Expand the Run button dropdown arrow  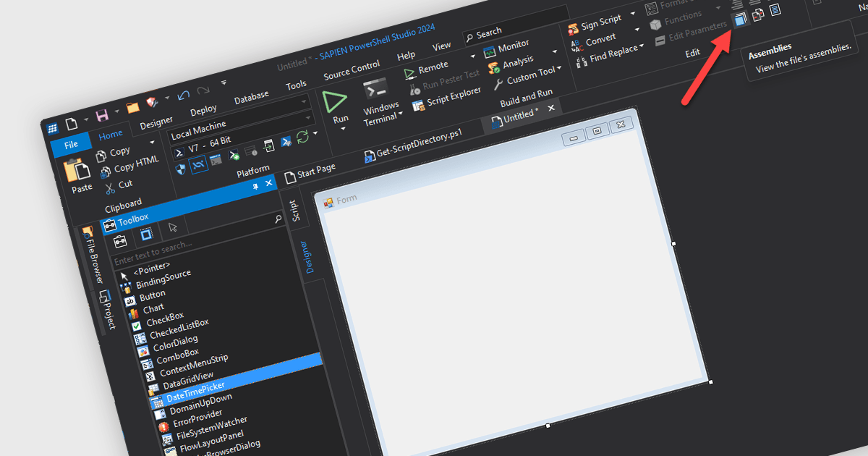pos(344,129)
